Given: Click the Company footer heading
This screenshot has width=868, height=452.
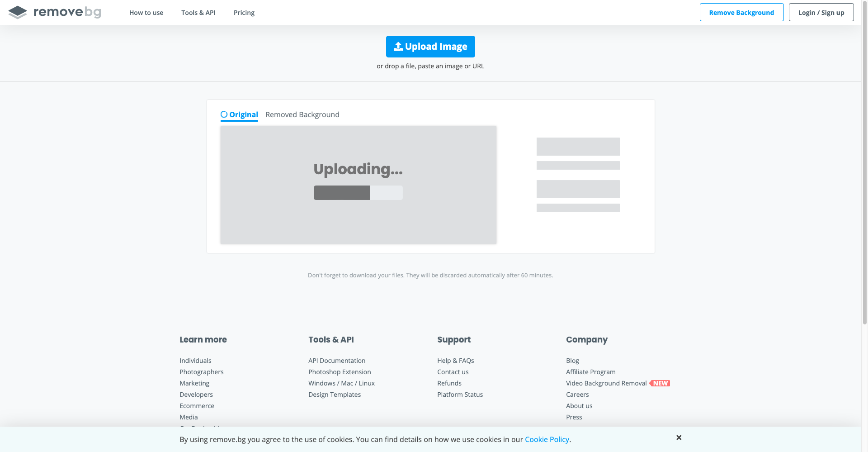Looking at the screenshot, I should pos(587,340).
